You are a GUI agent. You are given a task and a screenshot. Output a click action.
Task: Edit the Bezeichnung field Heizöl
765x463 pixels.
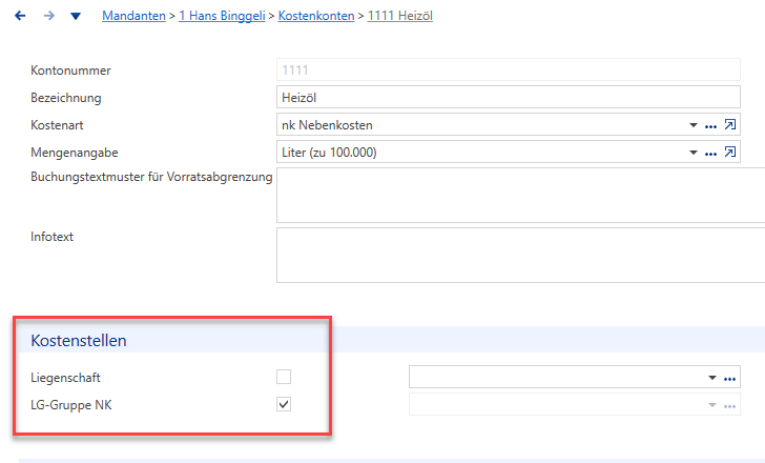(508, 97)
